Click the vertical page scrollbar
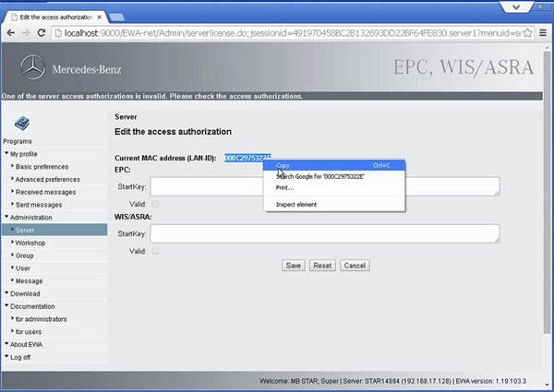The width and height of the screenshot is (554, 392). (547, 192)
